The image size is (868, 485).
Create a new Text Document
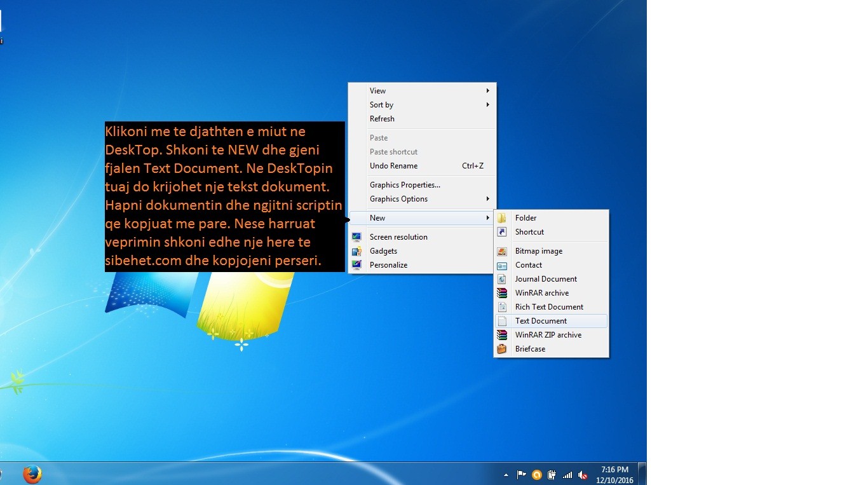pyautogui.click(x=551, y=321)
